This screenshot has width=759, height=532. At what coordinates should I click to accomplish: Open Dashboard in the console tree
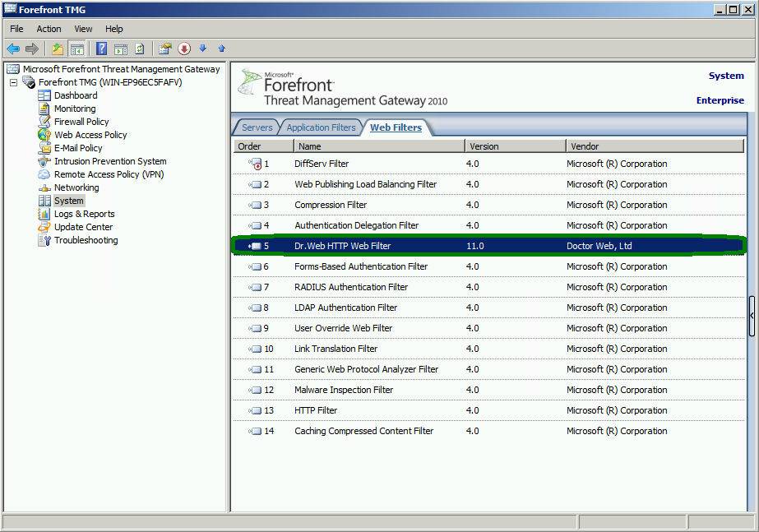76,95
